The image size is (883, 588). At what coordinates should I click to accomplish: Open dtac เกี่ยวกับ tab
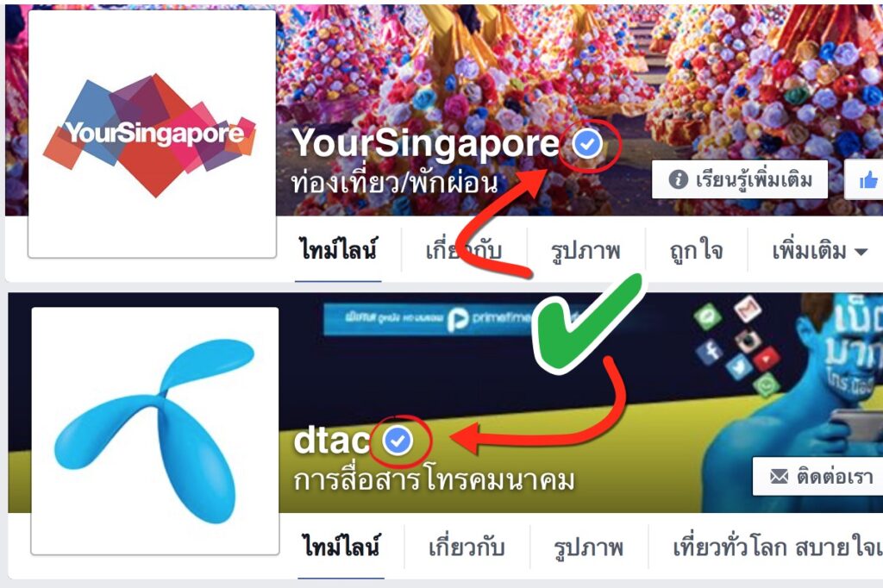(467, 547)
